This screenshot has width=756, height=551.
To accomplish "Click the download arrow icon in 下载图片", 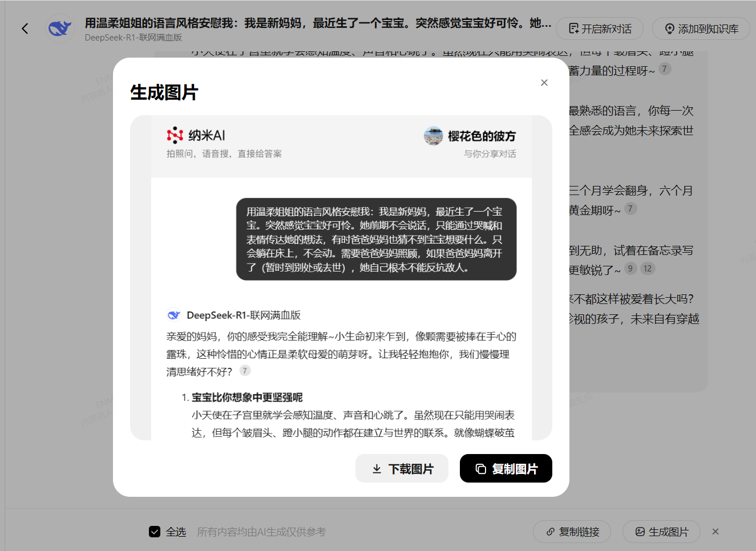I will click(377, 469).
